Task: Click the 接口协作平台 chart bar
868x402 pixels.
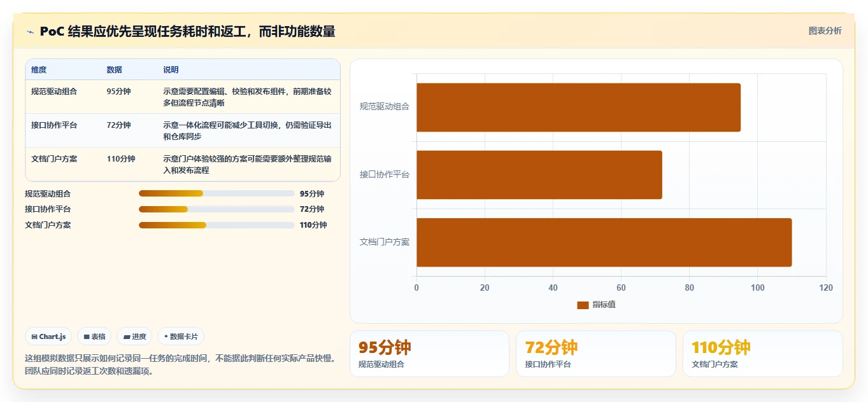Action: (539, 175)
